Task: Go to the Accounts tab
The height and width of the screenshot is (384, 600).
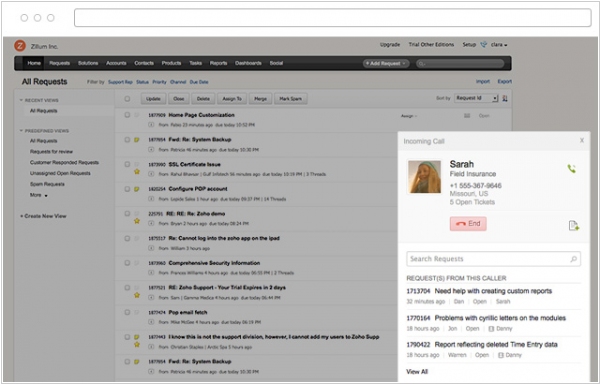Action: pos(116,63)
